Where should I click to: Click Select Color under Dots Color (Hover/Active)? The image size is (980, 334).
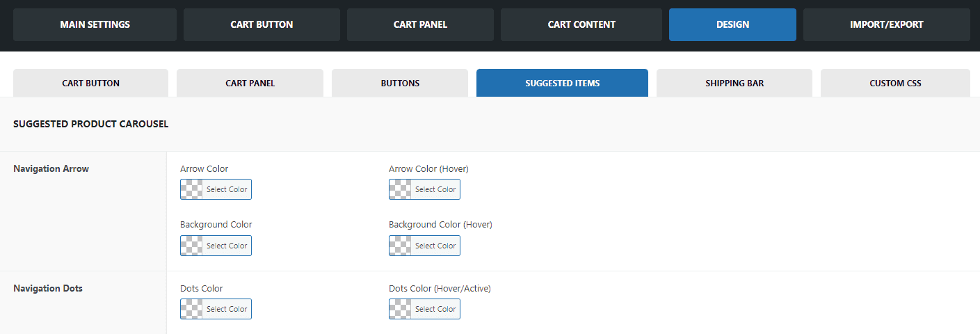[x=435, y=309]
